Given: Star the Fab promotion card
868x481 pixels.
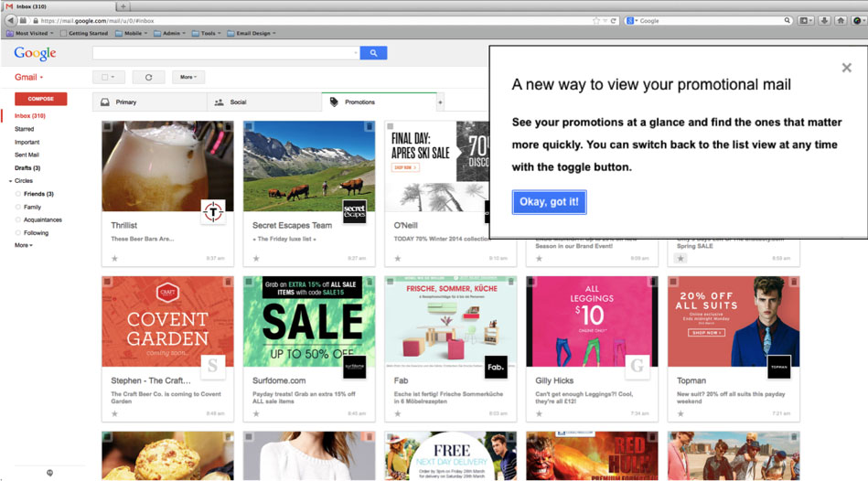Looking at the screenshot, I should [398, 413].
